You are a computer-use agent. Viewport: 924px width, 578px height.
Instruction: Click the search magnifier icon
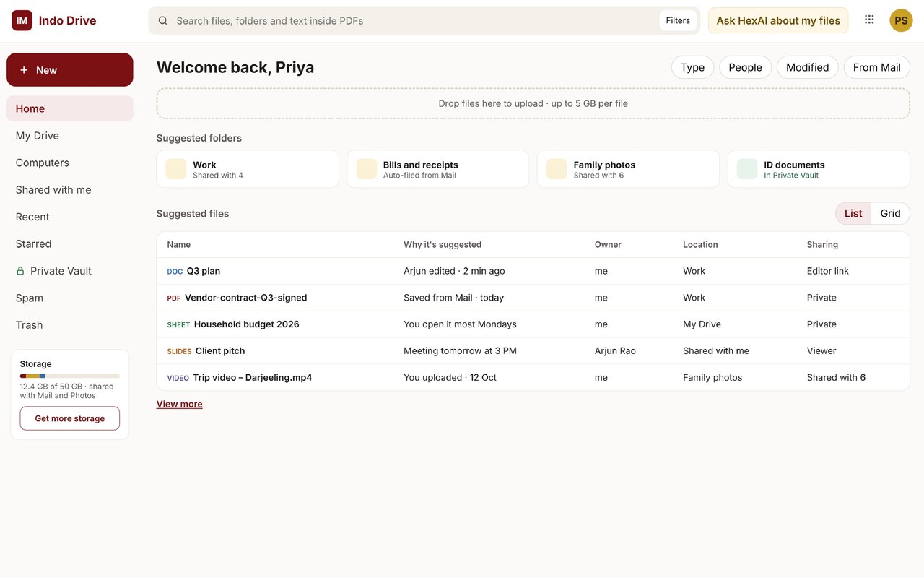pos(163,20)
